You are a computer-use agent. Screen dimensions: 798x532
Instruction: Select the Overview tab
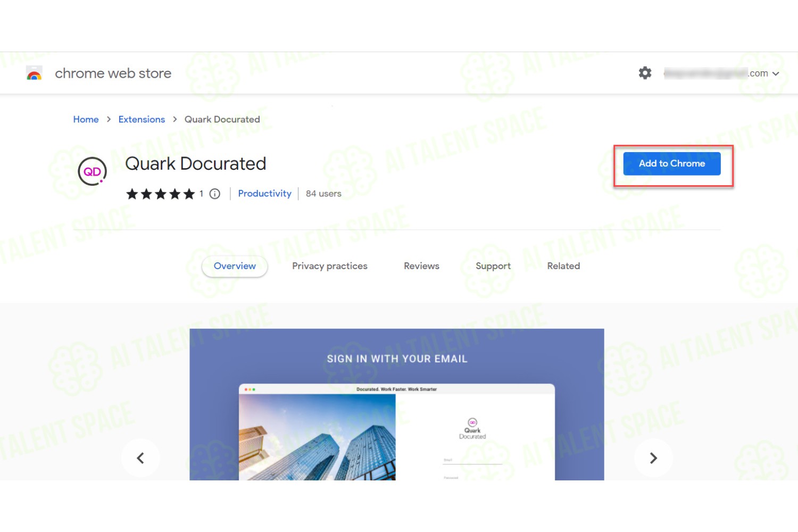pos(235,266)
